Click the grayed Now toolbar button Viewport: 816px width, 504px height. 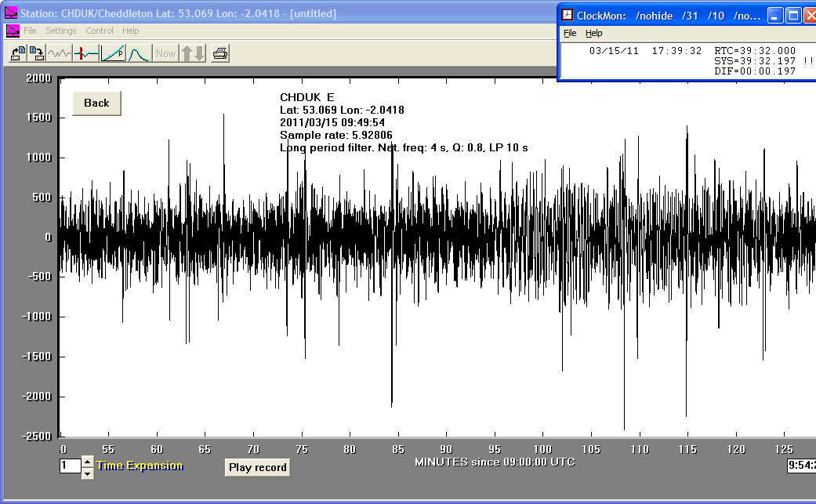coord(165,53)
